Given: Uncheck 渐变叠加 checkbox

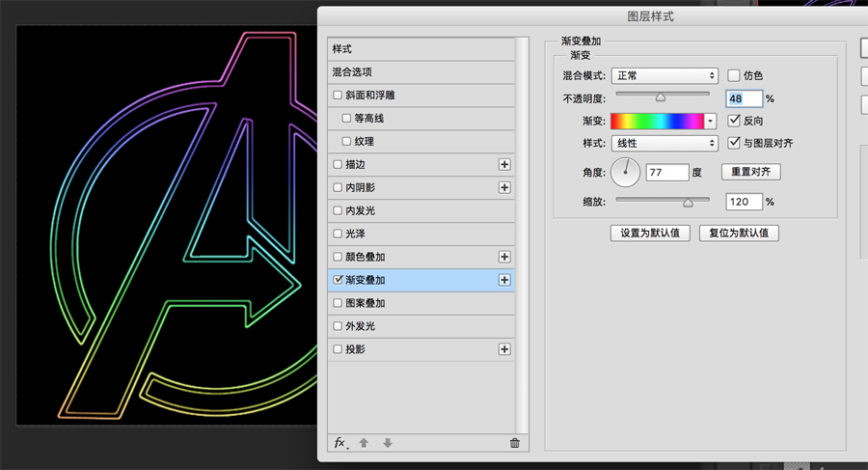Looking at the screenshot, I should 338,280.
